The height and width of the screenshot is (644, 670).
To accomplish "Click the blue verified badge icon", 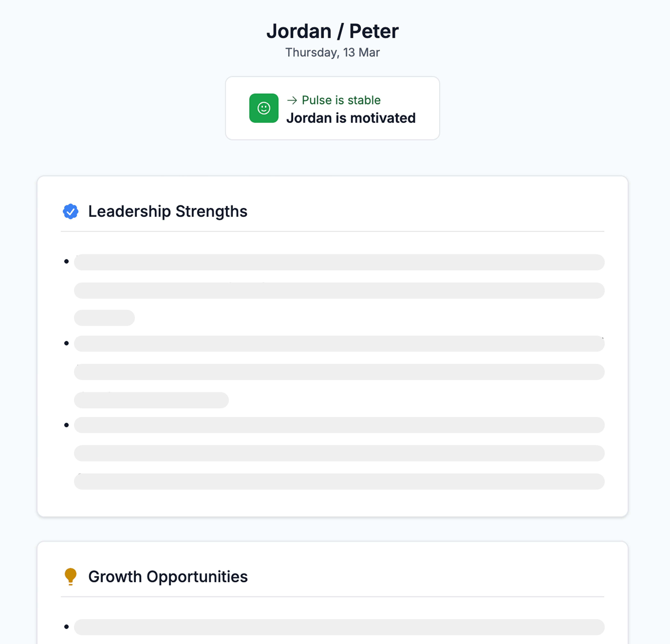I will [70, 211].
